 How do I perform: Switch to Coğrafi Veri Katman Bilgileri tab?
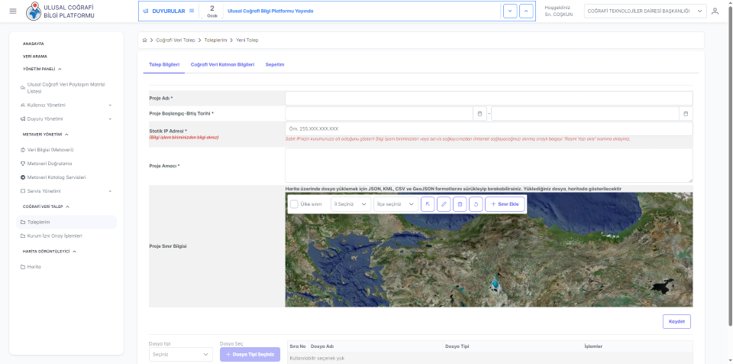tap(223, 64)
